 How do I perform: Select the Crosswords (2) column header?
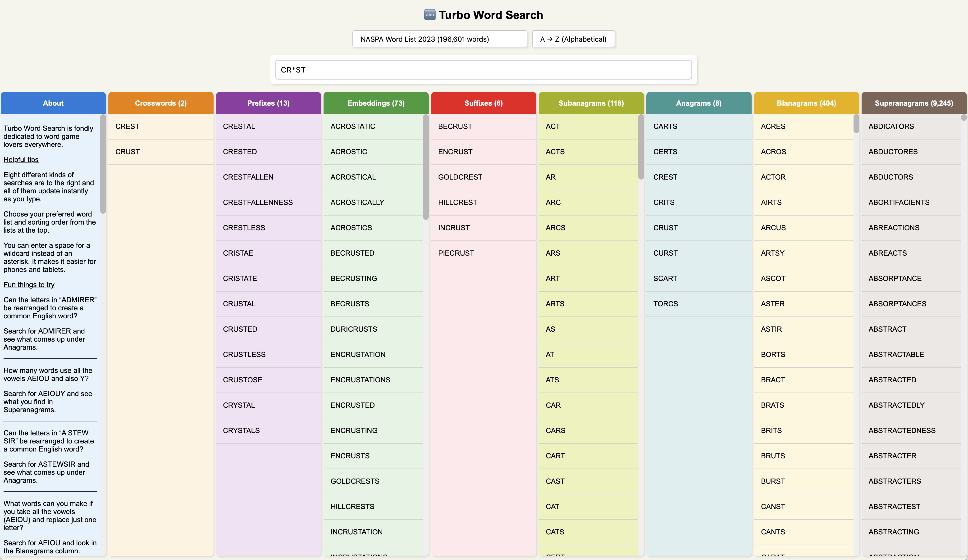pyautogui.click(x=160, y=103)
